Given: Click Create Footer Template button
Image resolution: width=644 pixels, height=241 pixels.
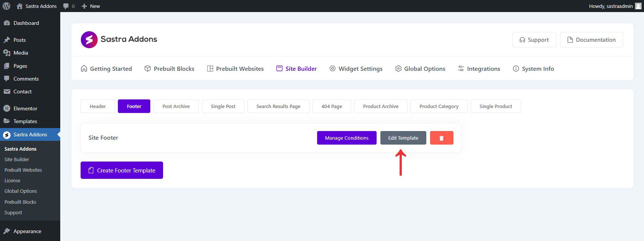Looking at the screenshot, I should click(122, 170).
